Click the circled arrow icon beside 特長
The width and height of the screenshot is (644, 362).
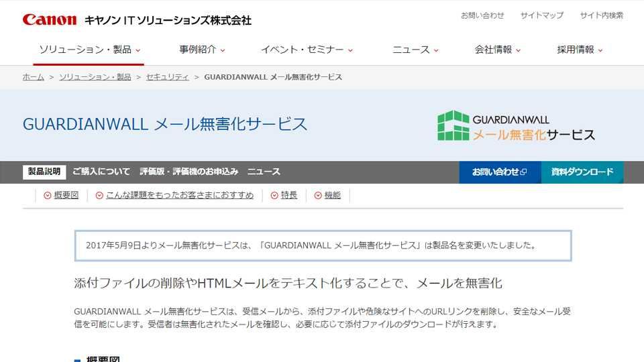(x=274, y=196)
